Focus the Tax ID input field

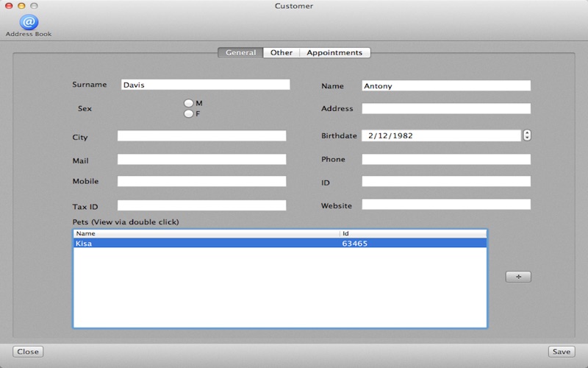[201, 205]
